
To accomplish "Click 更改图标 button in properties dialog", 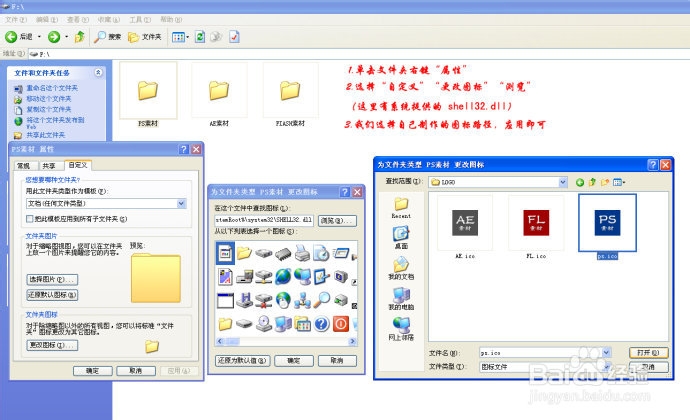I will 52,345.
